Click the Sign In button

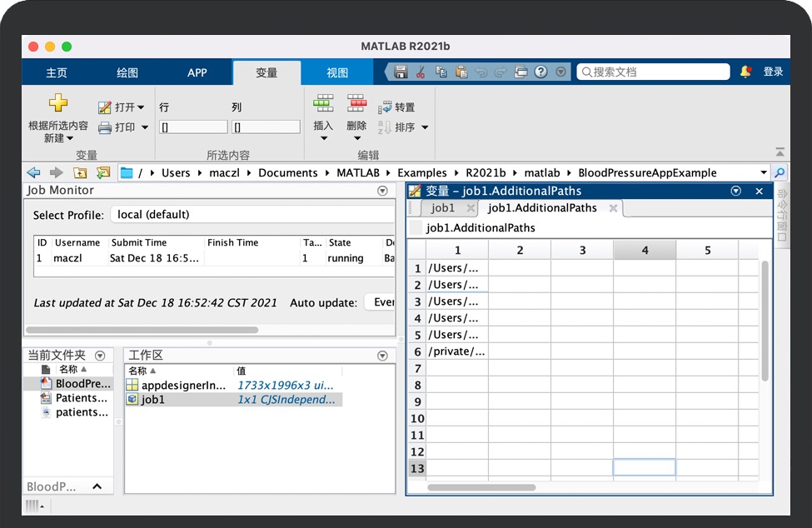pos(773,72)
